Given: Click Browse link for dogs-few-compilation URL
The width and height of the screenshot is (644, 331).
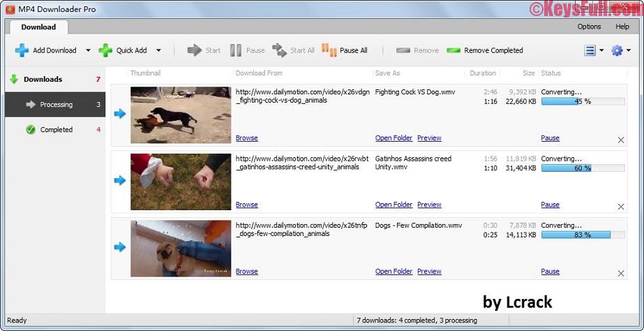Looking at the screenshot, I should pos(247,272).
